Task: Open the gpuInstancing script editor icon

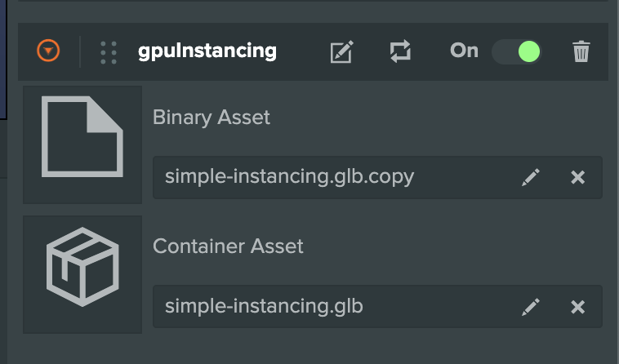Action: 341,52
